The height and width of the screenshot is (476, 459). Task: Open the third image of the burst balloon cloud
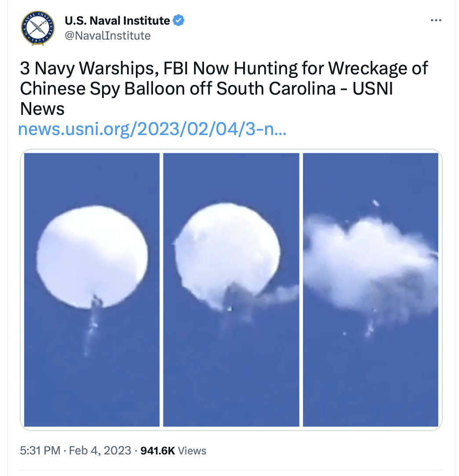point(371,289)
